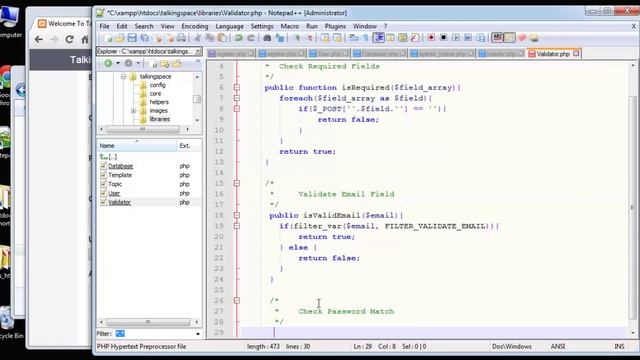Collapse the if block fold at line 8

[x=237, y=109]
